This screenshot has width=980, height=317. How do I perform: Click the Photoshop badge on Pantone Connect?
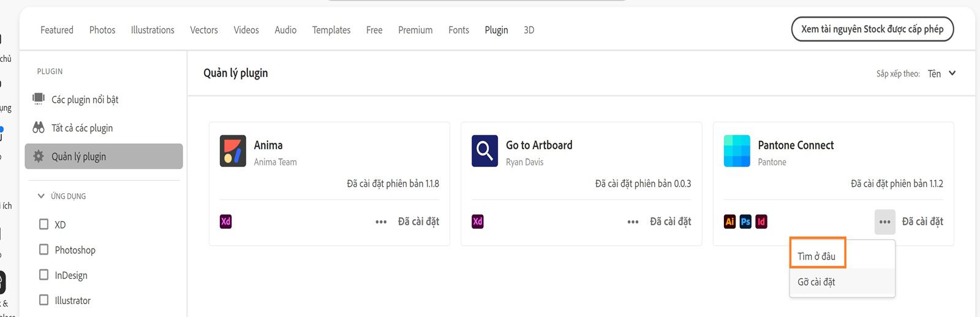point(745,222)
